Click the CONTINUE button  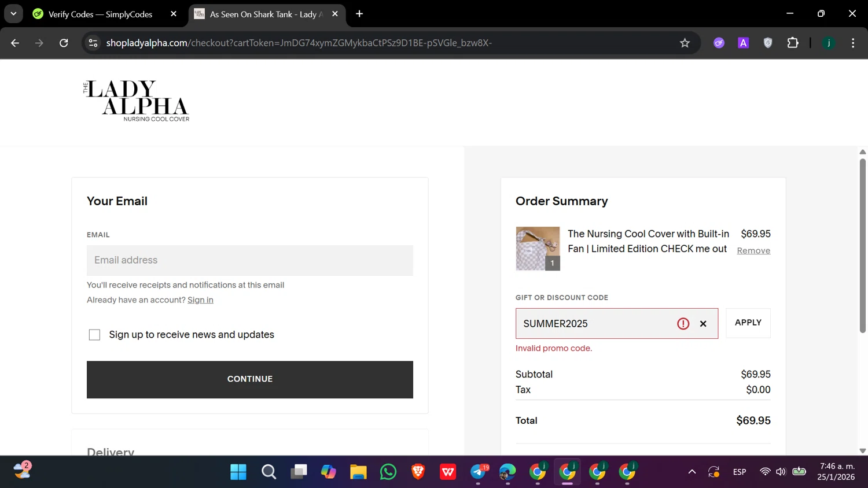250,379
